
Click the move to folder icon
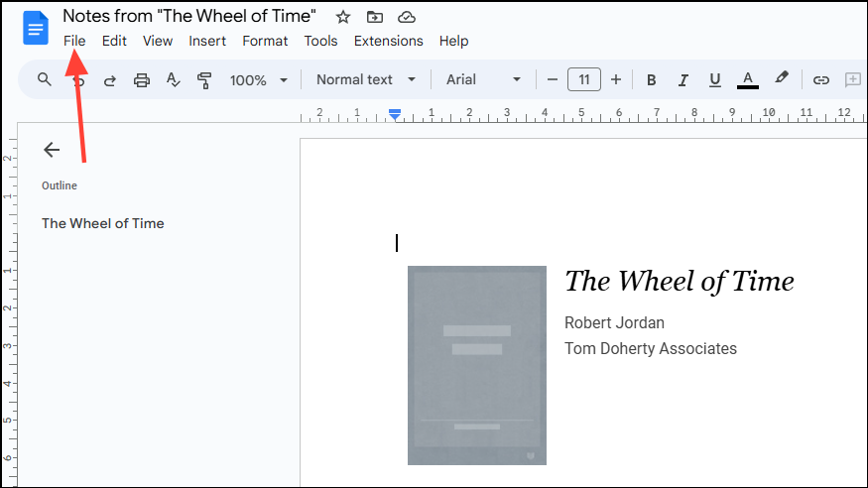[375, 17]
